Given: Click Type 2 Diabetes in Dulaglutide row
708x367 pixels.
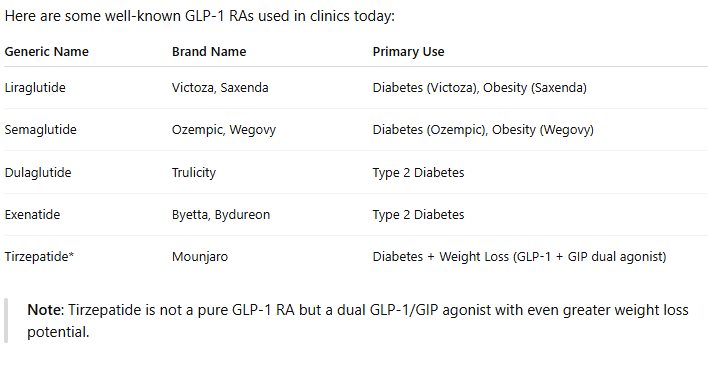Looking at the screenshot, I should [418, 172].
